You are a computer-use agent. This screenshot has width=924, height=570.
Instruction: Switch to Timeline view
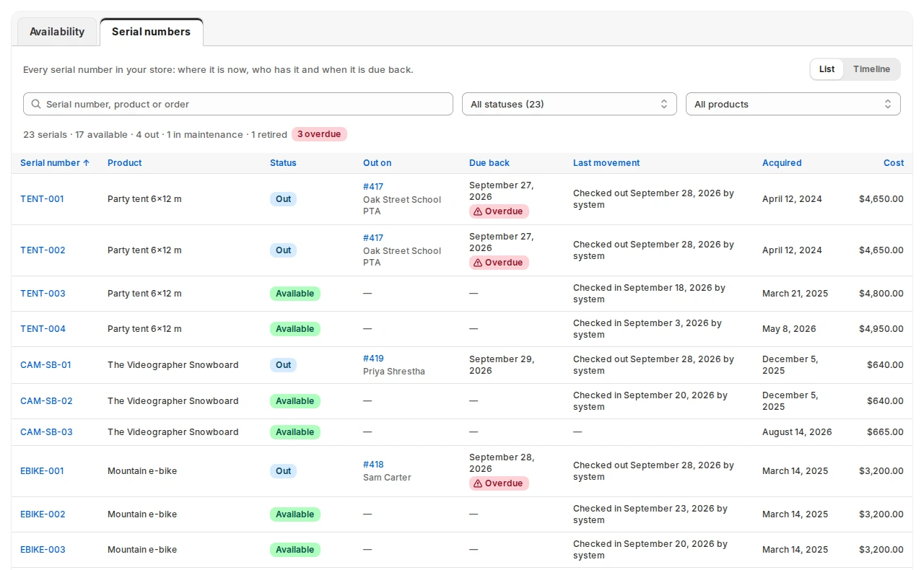pos(871,69)
